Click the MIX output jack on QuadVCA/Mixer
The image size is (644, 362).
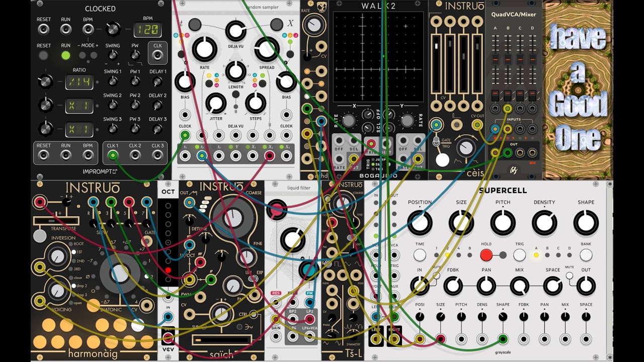533,152
